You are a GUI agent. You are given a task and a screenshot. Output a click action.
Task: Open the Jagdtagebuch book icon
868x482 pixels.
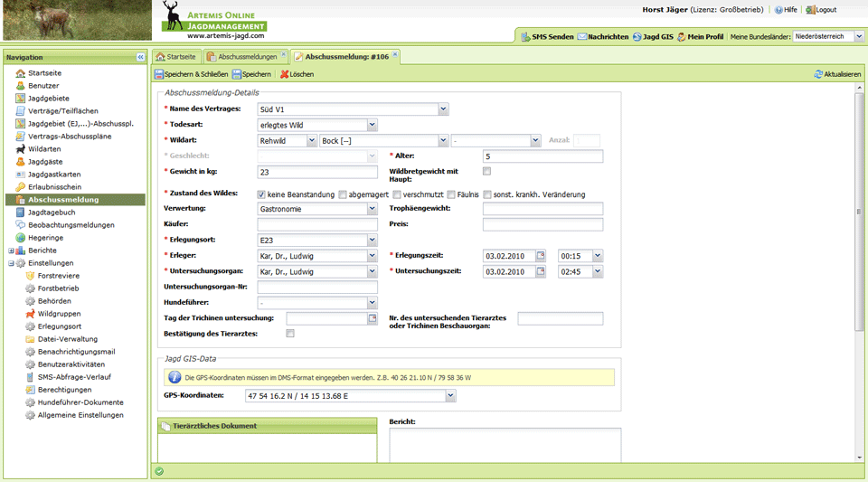[21, 213]
